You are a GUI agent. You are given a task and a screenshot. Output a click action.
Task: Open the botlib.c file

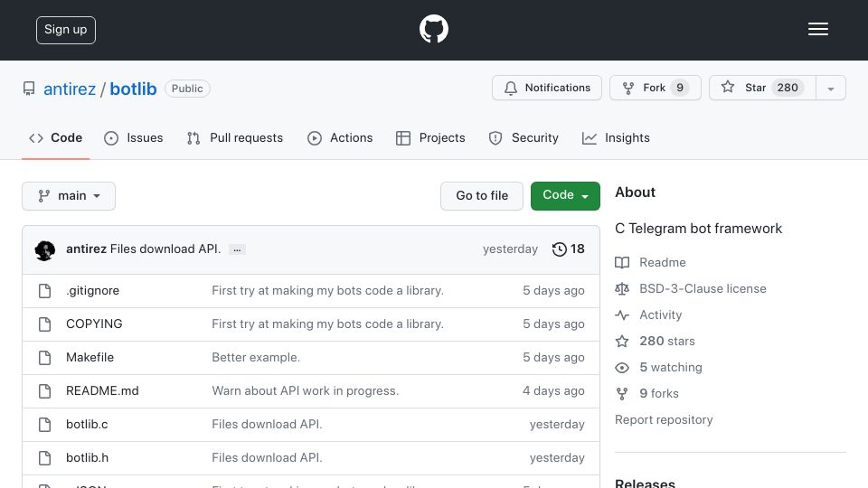point(87,425)
